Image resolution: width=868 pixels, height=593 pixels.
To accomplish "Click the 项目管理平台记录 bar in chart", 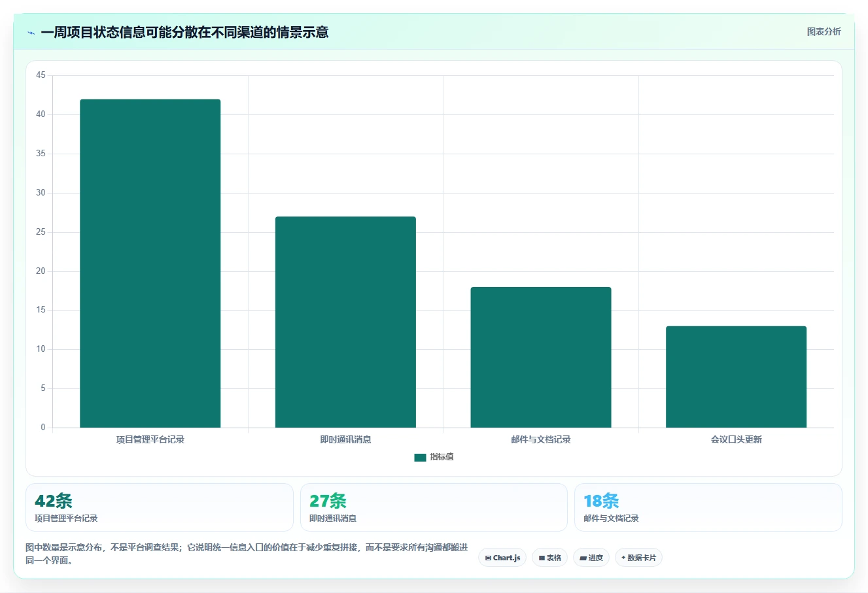I will click(150, 263).
